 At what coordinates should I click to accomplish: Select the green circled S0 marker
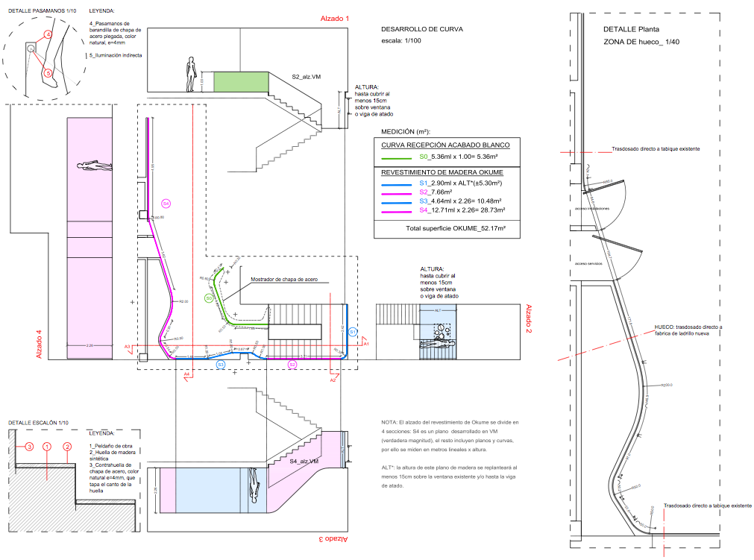(x=210, y=298)
